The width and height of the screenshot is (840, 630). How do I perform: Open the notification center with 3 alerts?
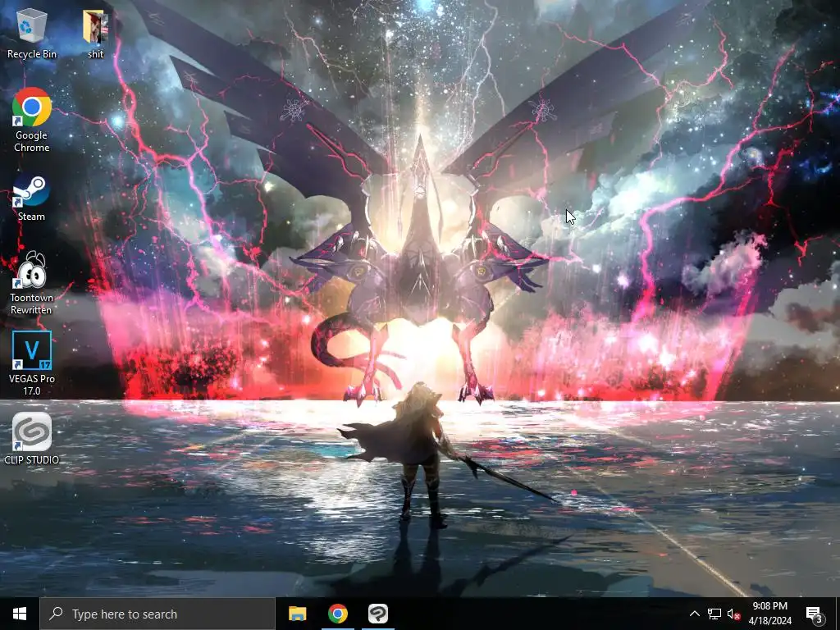click(814, 614)
